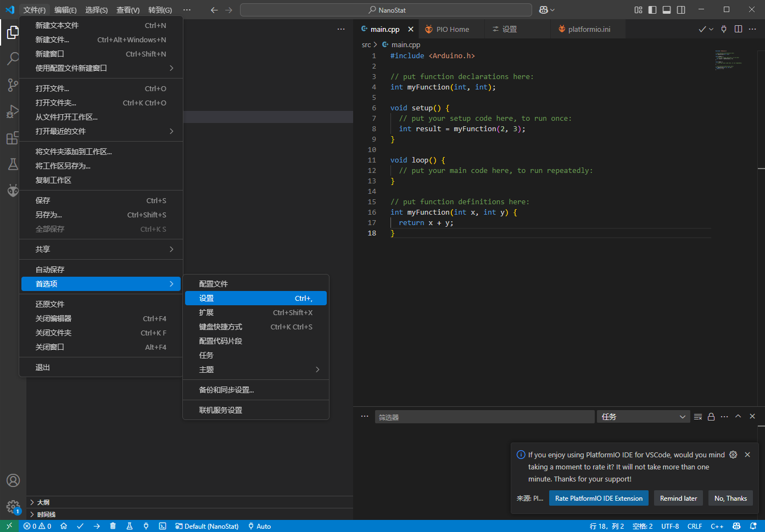The image size is (765, 532).
Task: Choose 打开文件夹... menu item
Action: [x=101, y=103]
